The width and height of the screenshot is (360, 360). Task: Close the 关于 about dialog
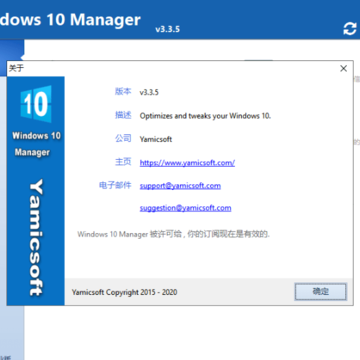(x=343, y=68)
